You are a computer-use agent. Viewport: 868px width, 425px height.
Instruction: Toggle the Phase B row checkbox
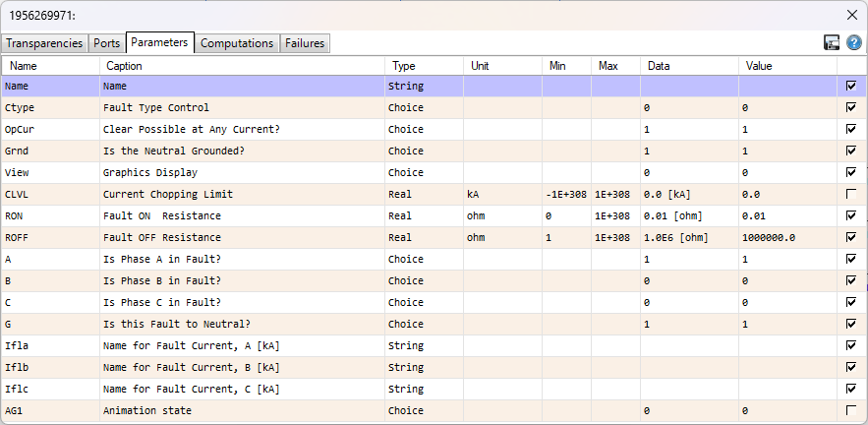pyautogui.click(x=851, y=280)
